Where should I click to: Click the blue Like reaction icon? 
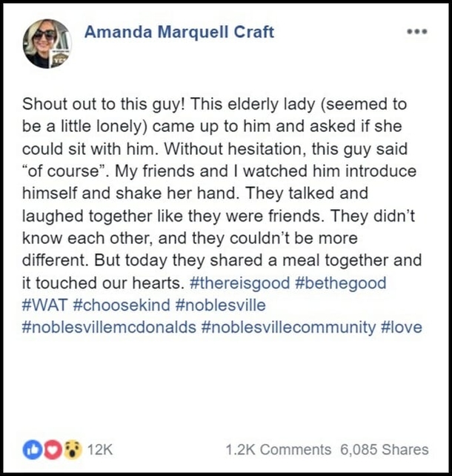point(32,449)
